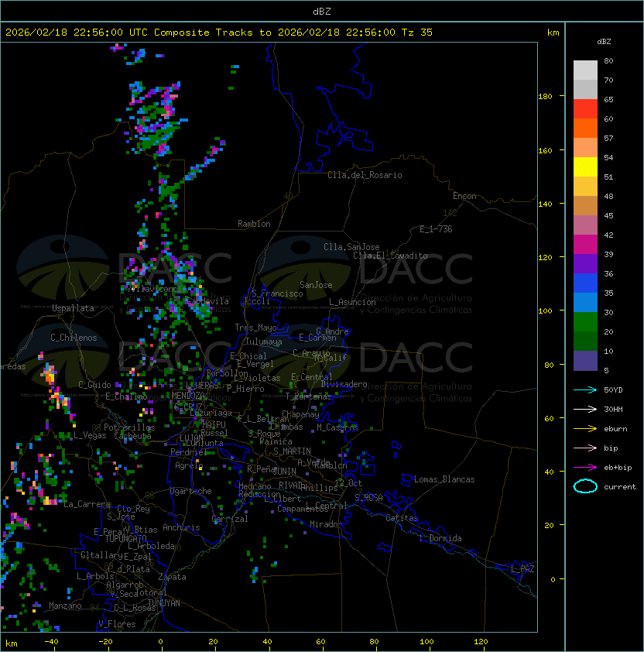The image size is (644, 652).
Task: Select the magenta legend color swatch
Action: (x=585, y=245)
